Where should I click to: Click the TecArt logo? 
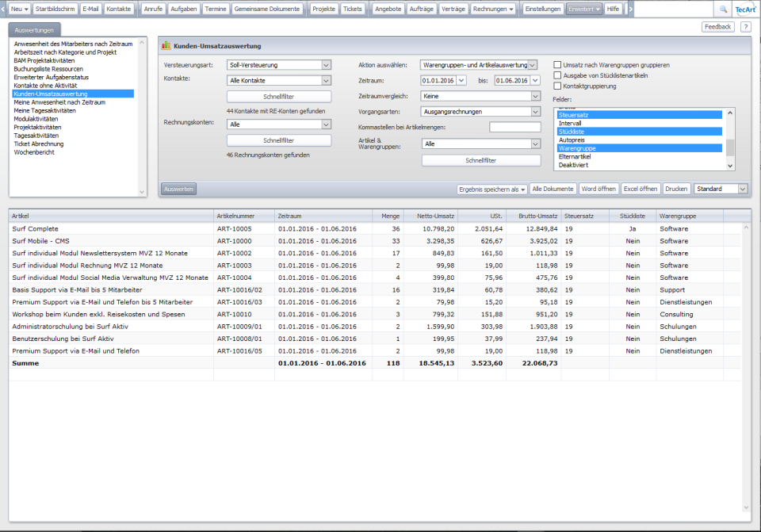click(x=745, y=9)
